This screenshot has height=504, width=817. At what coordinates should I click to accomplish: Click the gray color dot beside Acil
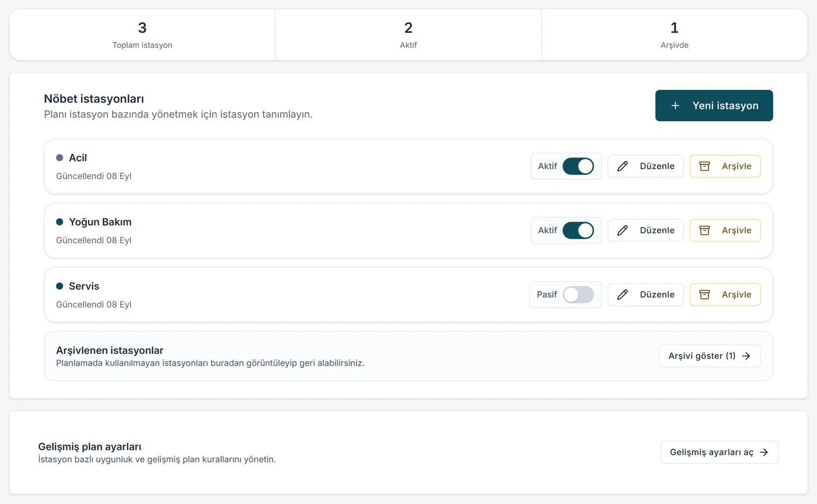pos(60,157)
